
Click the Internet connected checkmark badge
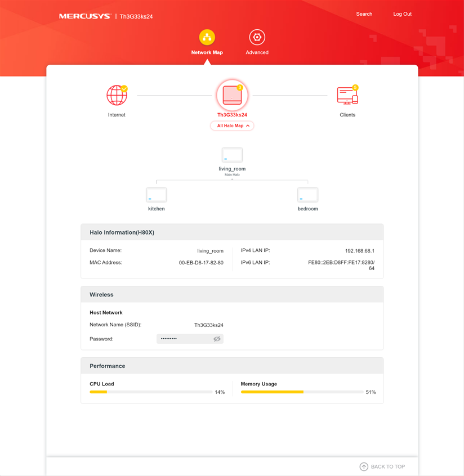(x=124, y=89)
